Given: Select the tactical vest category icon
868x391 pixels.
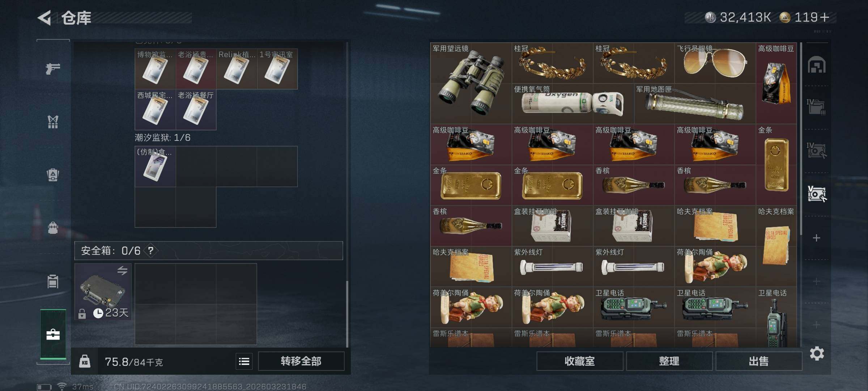Looking at the screenshot, I should [53, 122].
